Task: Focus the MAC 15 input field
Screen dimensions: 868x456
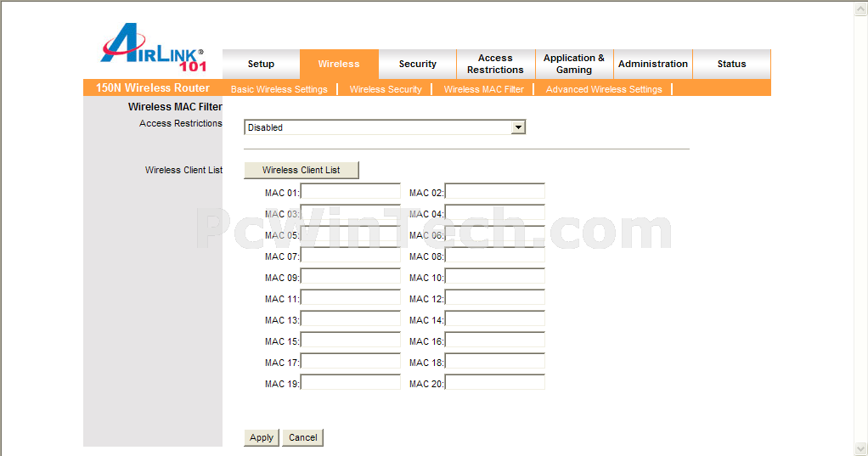Action: point(351,340)
